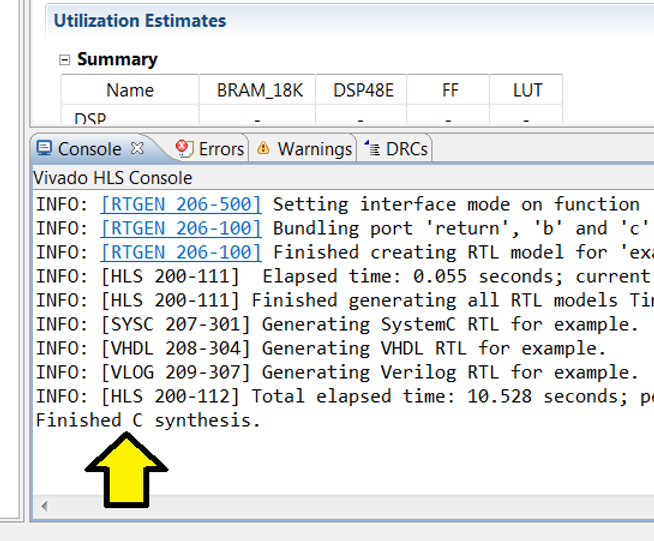Open the RTGEN 206-500 message link
This screenshot has width=654, height=541.
[x=181, y=204]
